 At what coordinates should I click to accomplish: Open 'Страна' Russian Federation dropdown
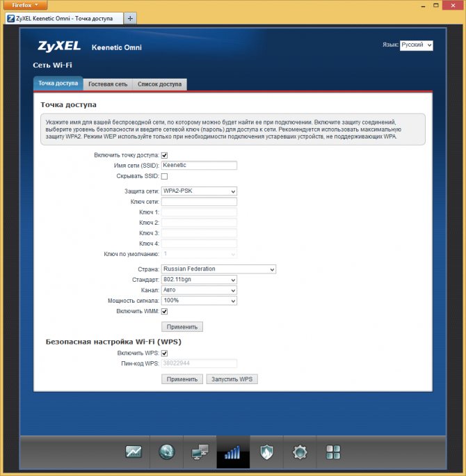click(218, 269)
